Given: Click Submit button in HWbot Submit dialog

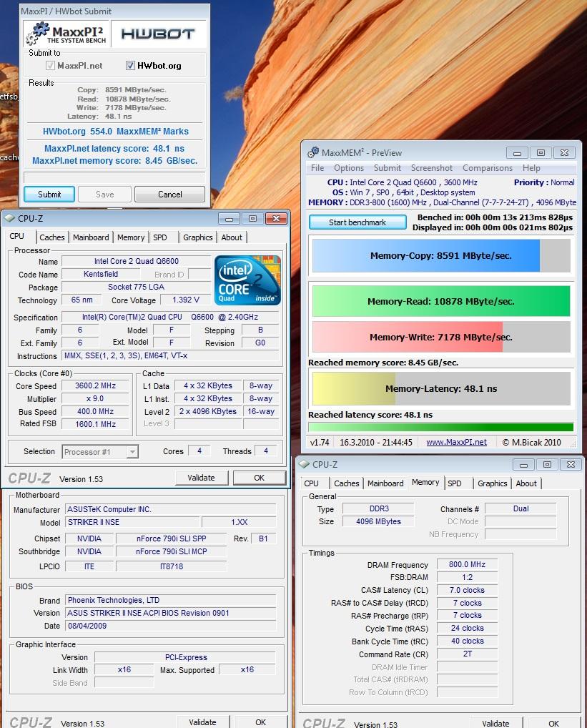Looking at the screenshot, I should click(x=49, y=194).
